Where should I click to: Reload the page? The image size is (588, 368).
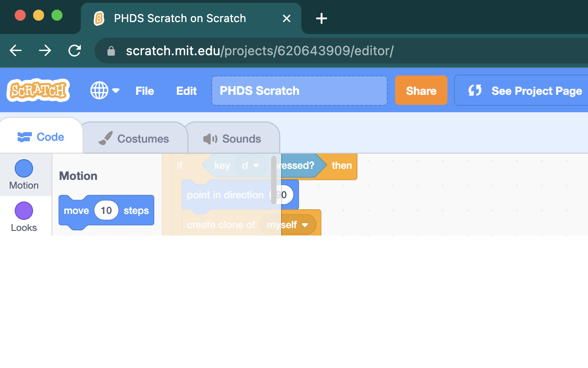(74, 51)
